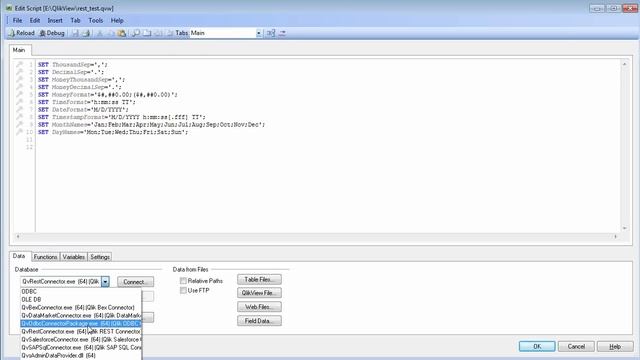The height and width of the screenshot is (360, 640).
Task: Select the Data tab
Action: tap(19, 256)
